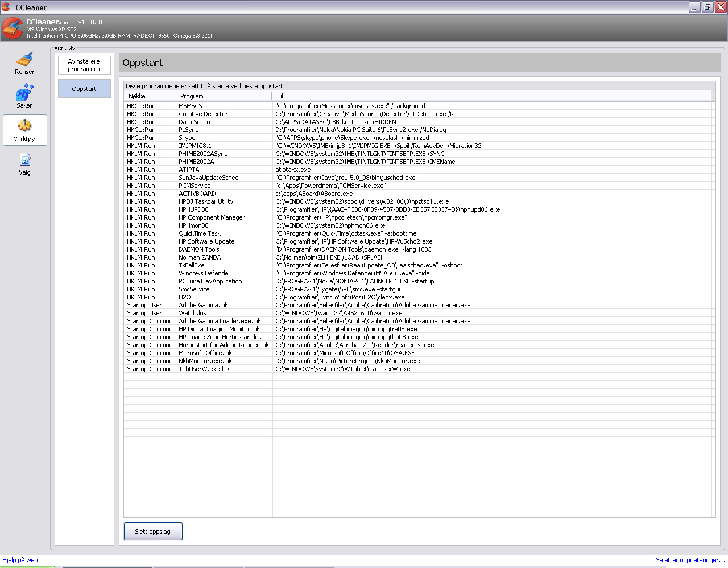Sort by the Nøkkel column header
Viewport: 728px width, 568px height.
tap(150, 96)
